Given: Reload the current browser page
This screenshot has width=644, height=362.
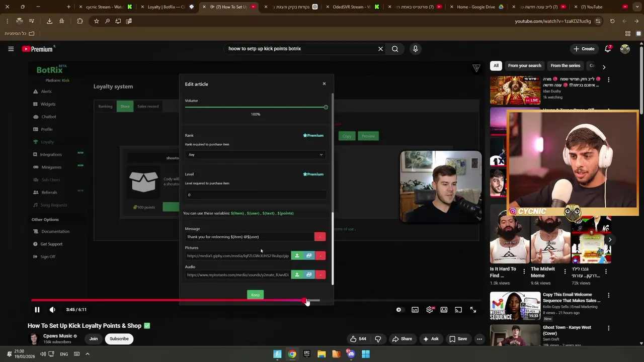Looking at the screenshot, I should (612, 21).
